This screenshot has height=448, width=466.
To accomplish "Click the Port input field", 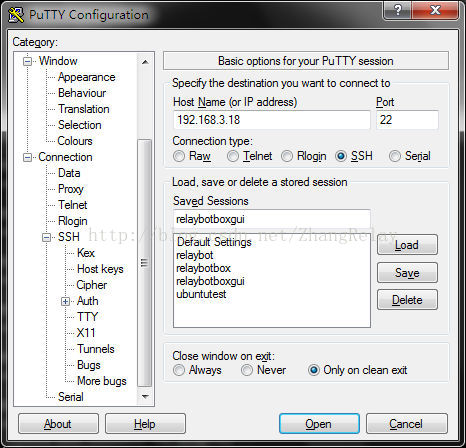I will [407, 120].
